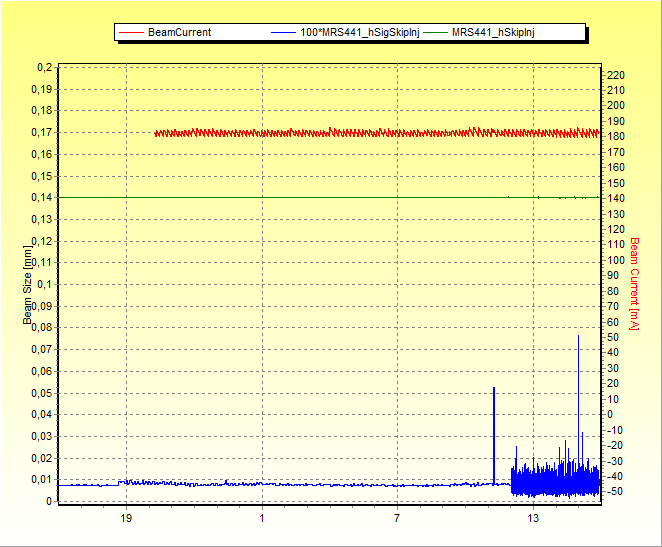662x547 pixels.
Task: Click the left axis 0,14 tick label
Action: [x=41, y=198]
